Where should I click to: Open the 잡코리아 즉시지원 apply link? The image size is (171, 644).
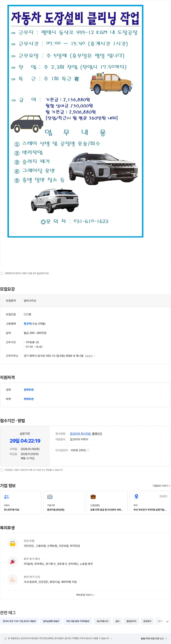80,433
